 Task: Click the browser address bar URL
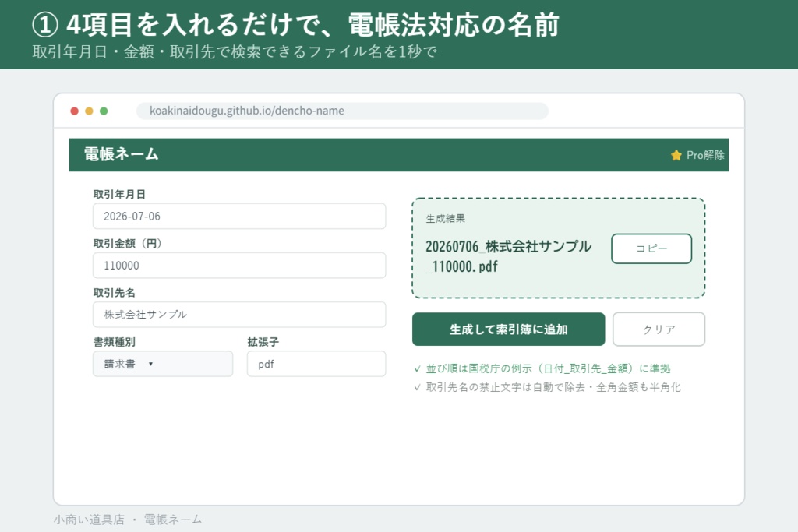tap(342, 111)
